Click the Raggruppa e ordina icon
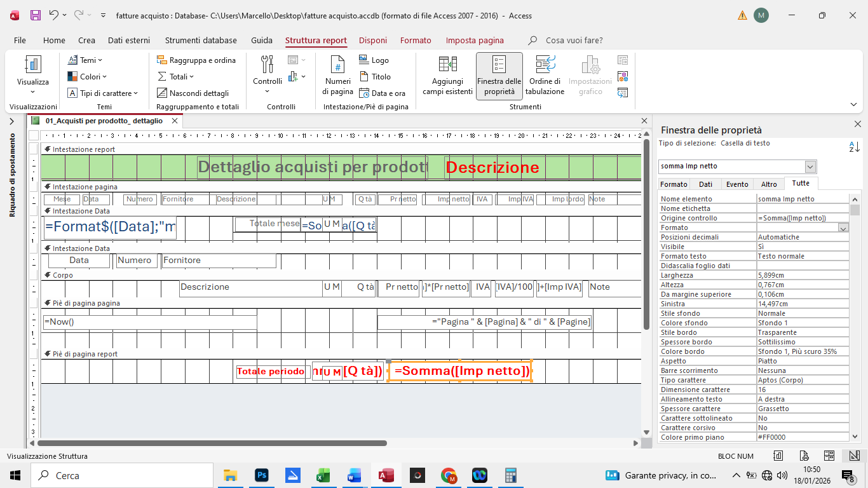Screen dimensions: 868x488 pos(163,60)
